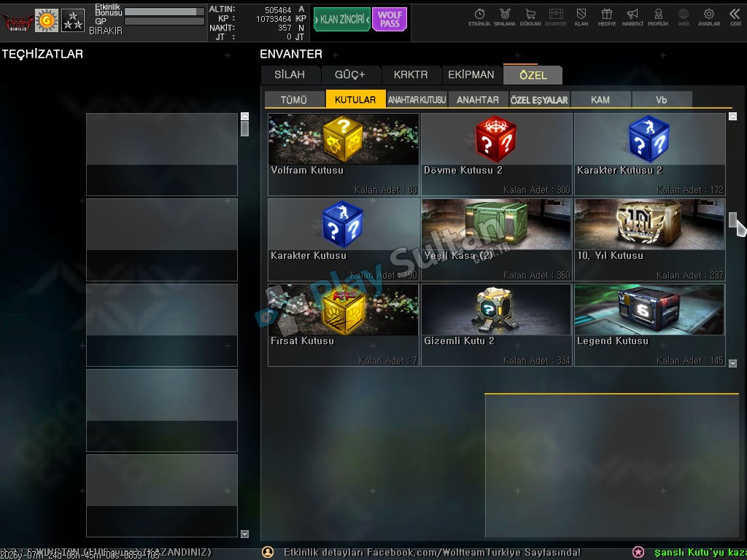Select the Karakter Kutusu blue box
The image size is (747, 560).
(x=344, y=239)
